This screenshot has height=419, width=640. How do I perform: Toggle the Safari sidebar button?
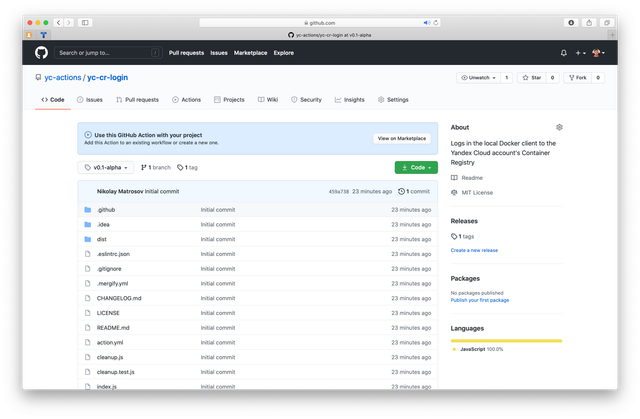[x=85, y=22]
